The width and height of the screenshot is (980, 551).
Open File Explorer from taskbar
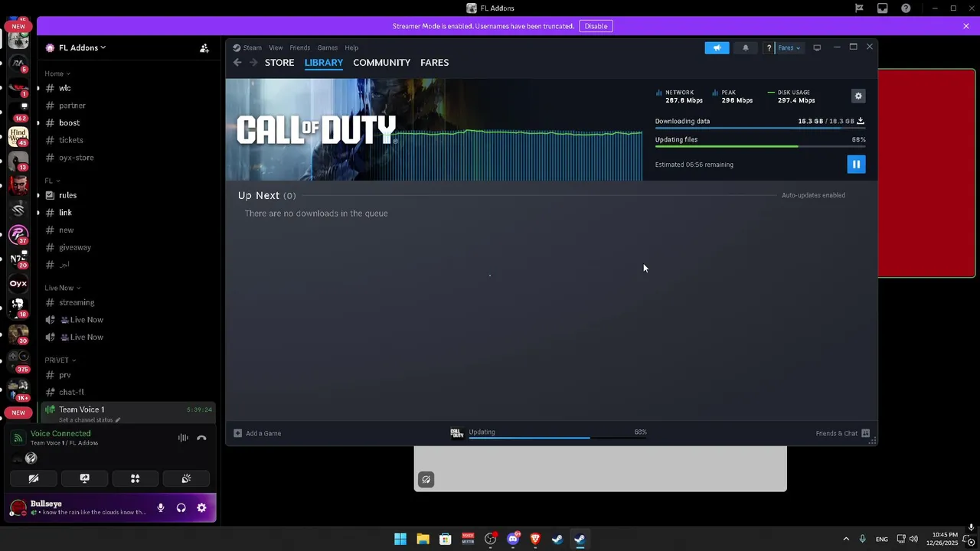[x=423, y=539]
